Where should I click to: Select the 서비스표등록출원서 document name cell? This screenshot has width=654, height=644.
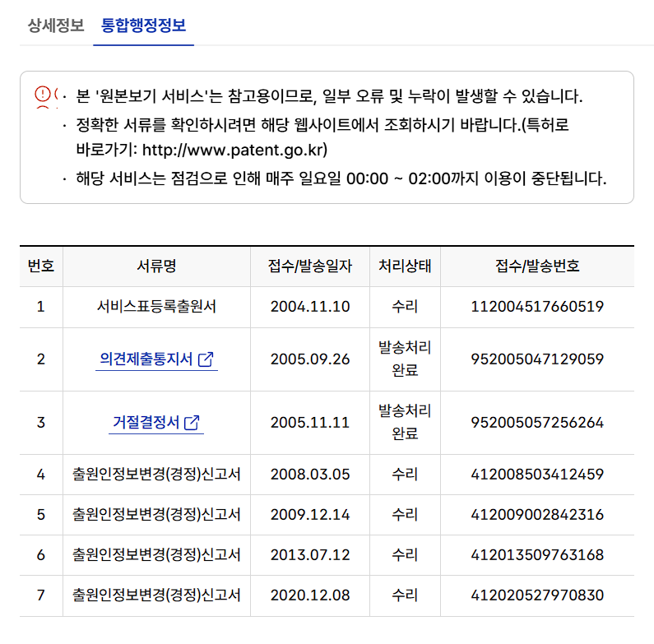pyautogui.click(x=156, y=307)
